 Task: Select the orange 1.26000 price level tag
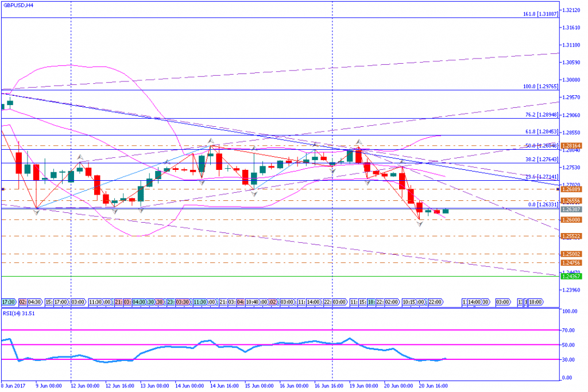(x=571, y=220)
